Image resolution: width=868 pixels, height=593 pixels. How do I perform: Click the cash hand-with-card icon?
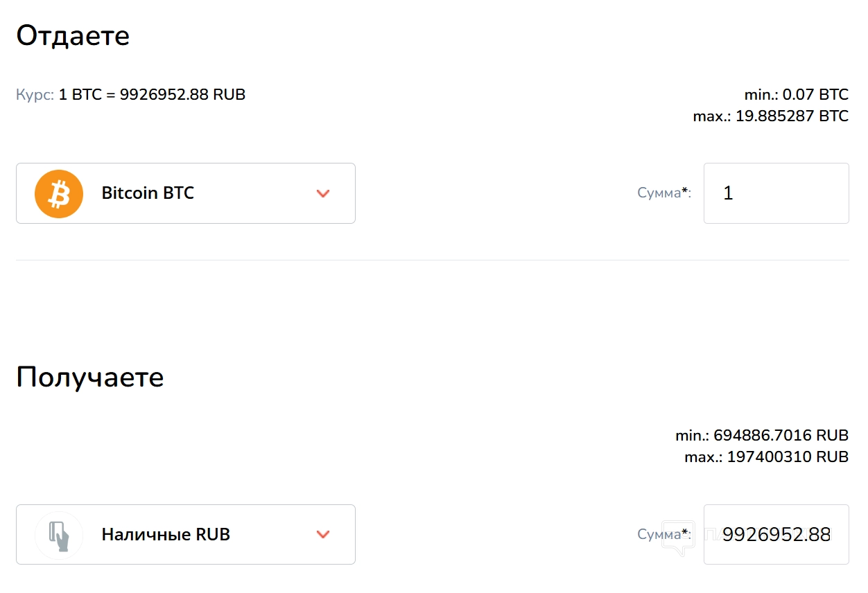click(59, 535)
